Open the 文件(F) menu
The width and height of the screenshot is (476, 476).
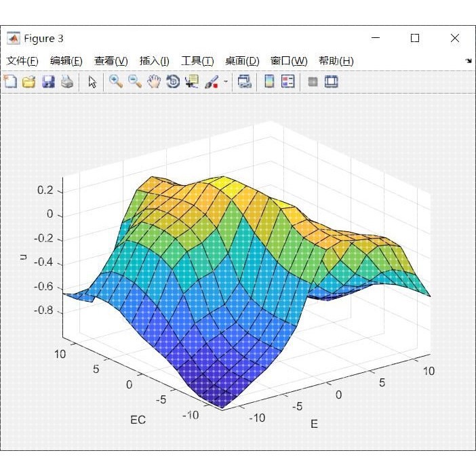click(x=22, y=61)
